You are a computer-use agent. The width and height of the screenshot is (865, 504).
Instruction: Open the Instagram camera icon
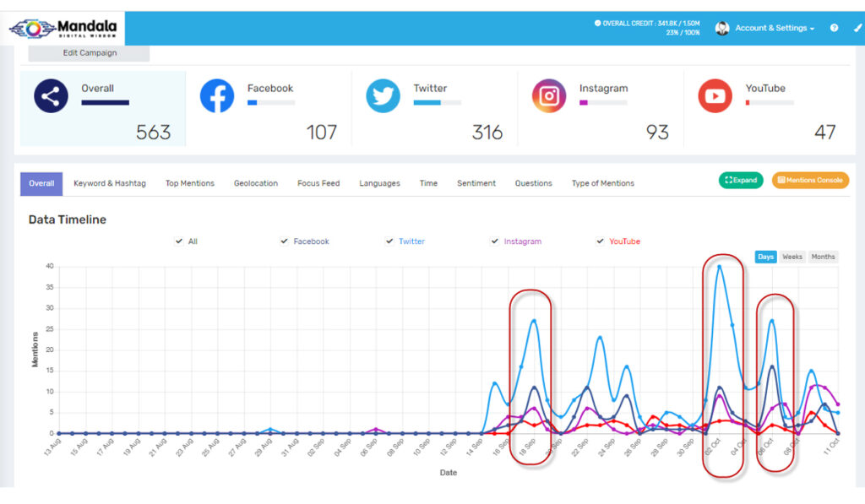(549, 96)
